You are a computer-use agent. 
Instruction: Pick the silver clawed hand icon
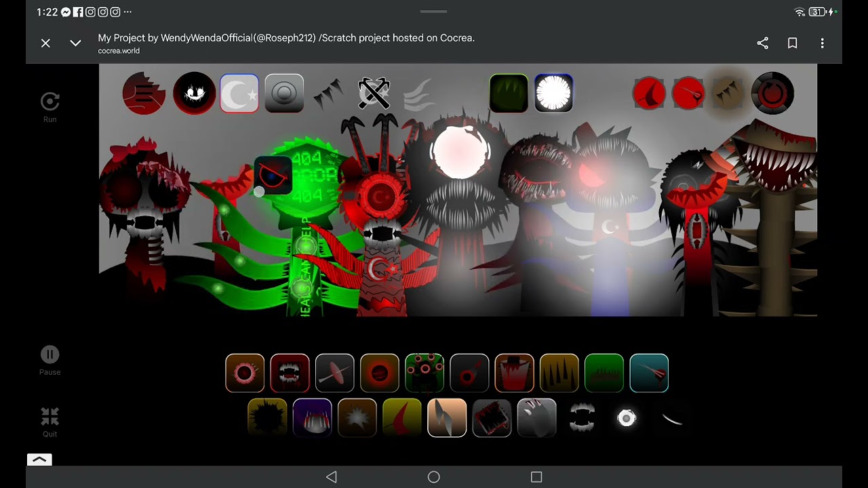click(x=536, y=418)
